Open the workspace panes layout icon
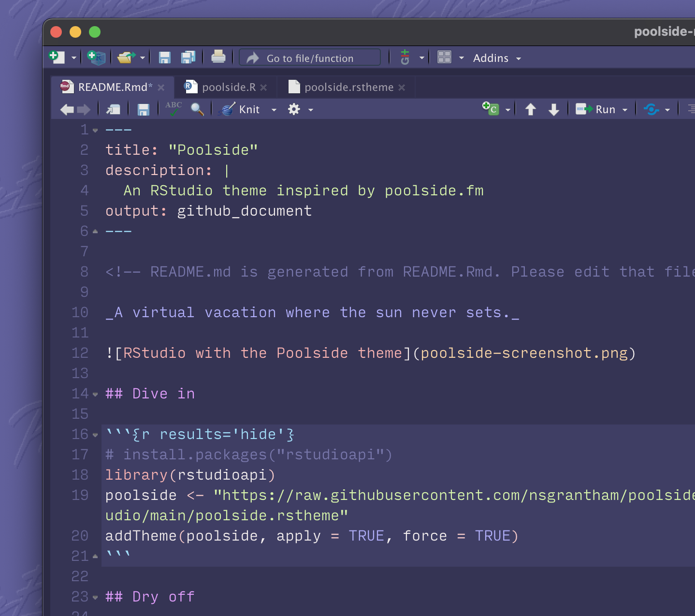 (444, 58)
